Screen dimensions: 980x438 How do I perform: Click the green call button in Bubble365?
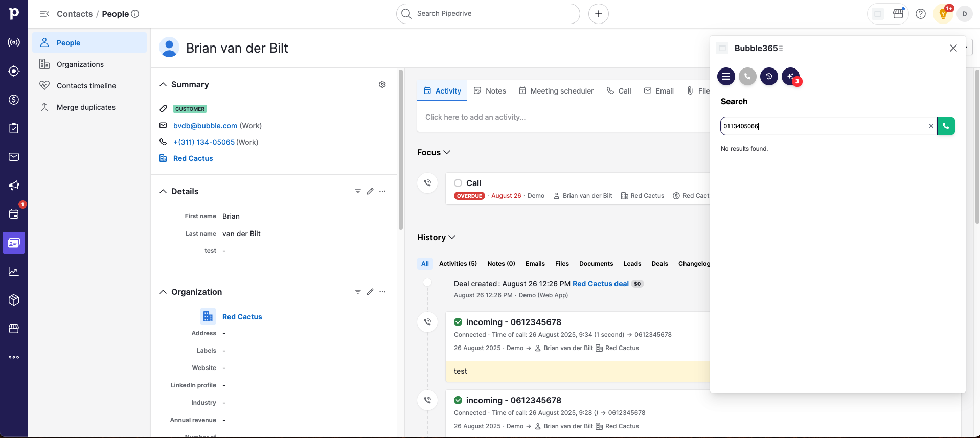click(946, 126)
